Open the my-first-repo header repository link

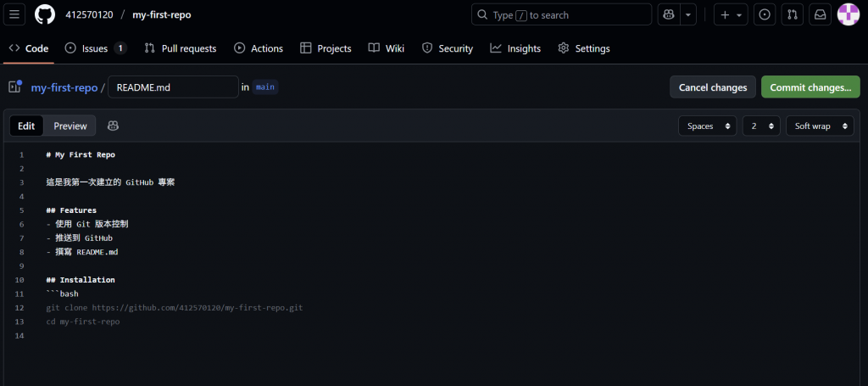[x=162, y=15]
